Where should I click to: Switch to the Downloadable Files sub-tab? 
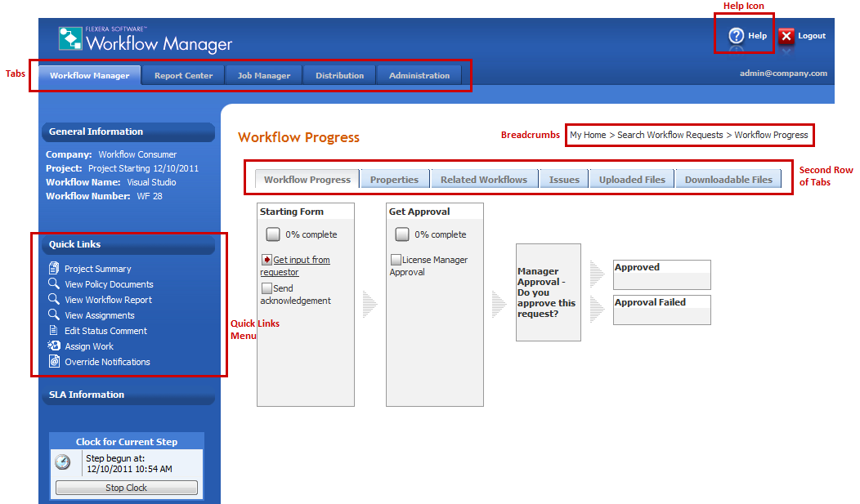[728, 179]
